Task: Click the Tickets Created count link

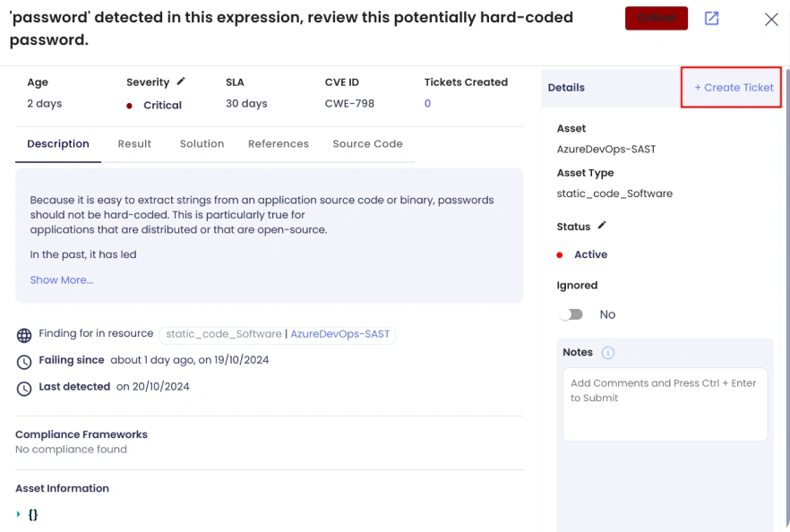Action: (427, 104)
